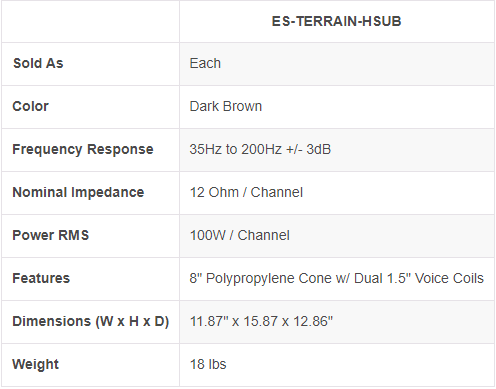Click the Dual 1.5" Voice Coils text
Screen dimensions: 496x389
tap(419, 278)
